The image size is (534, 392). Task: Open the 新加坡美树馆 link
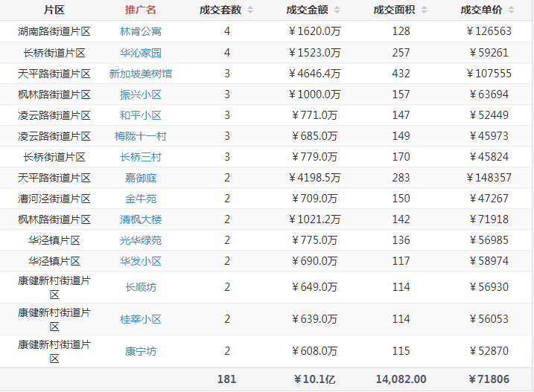coord(141,74)
